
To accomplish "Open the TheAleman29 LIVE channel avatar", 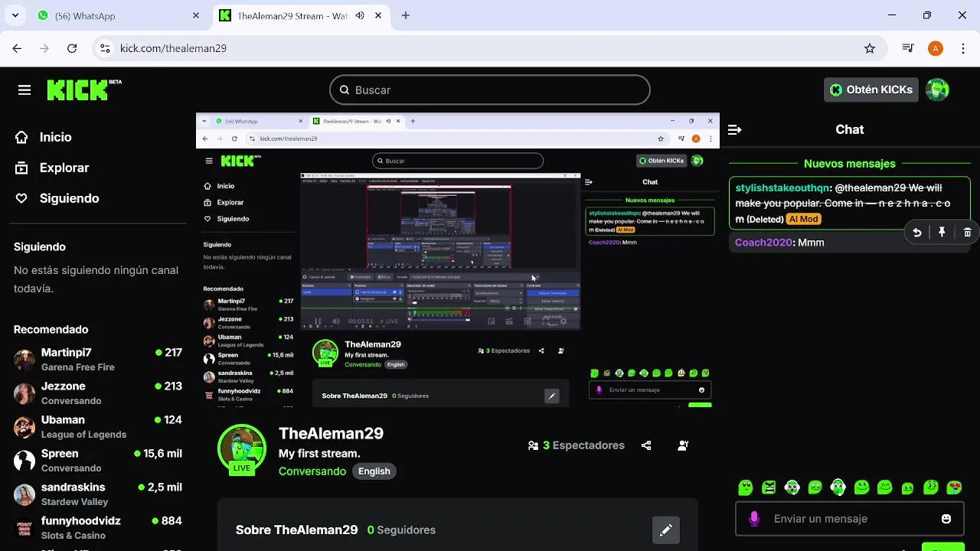I will pyautogui.click(x=242, y=449).
